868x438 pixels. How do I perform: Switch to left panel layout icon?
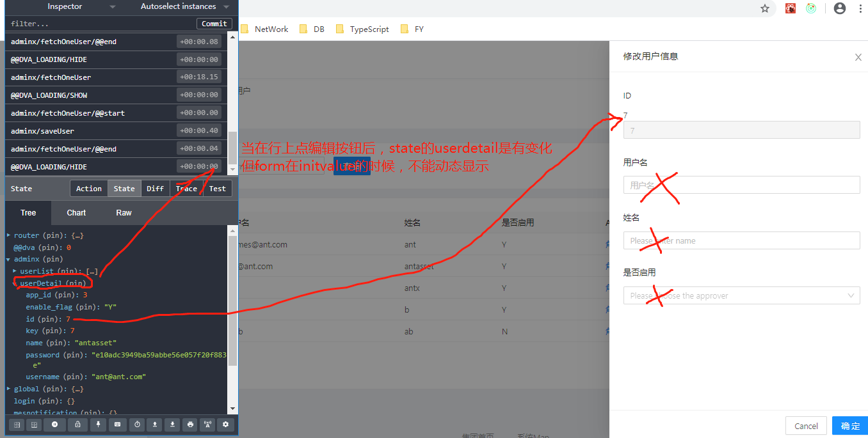(x=16, y=425)
